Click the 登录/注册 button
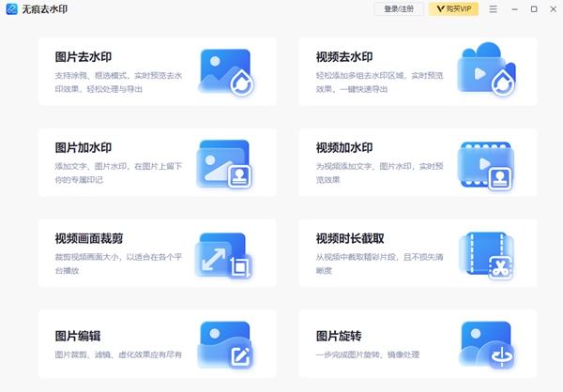 [x=399, y=8]
